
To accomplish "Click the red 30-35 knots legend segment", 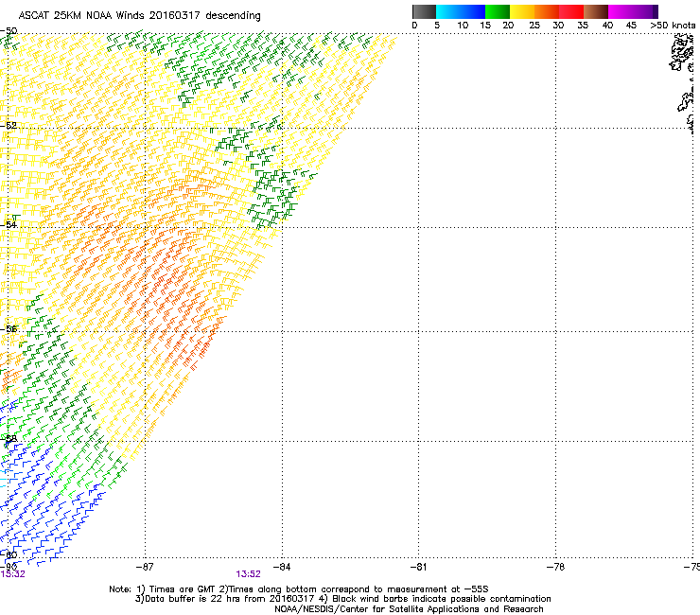I will coord(571,11).
